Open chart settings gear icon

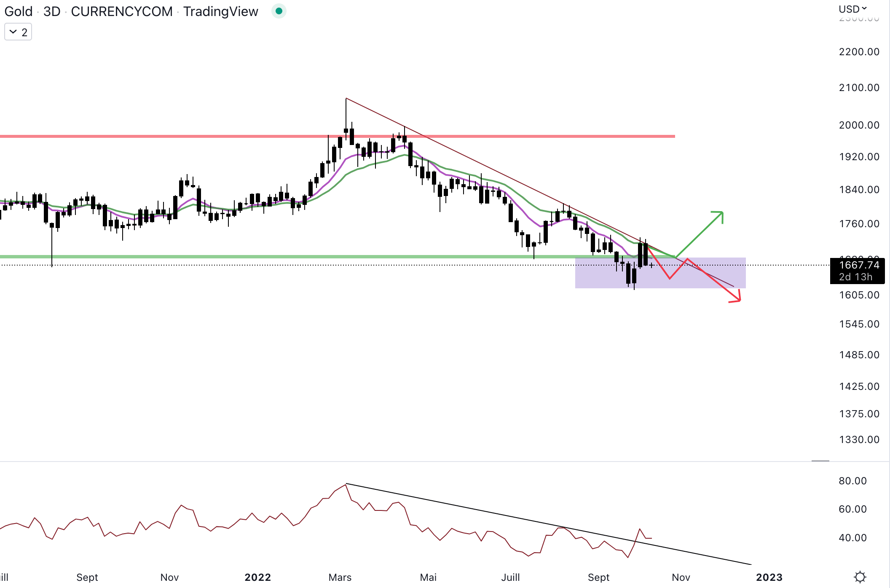860,576
